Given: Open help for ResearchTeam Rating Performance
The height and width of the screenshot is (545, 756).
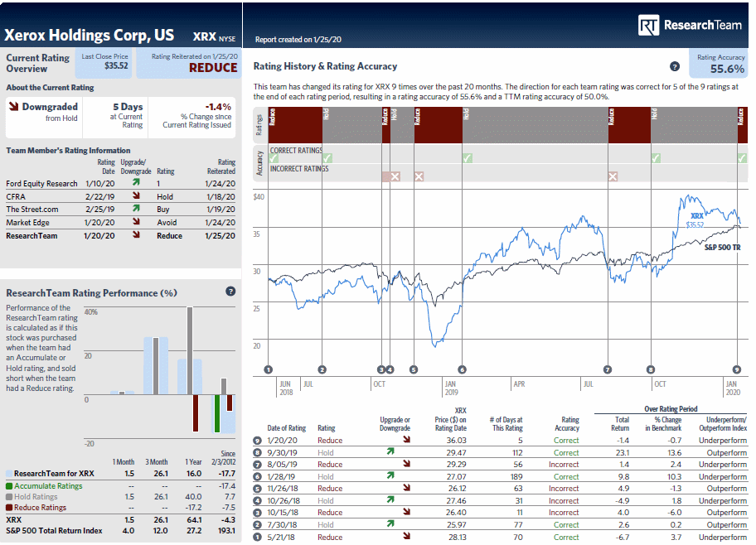Looking at the screenshot, I should [230, 291].
